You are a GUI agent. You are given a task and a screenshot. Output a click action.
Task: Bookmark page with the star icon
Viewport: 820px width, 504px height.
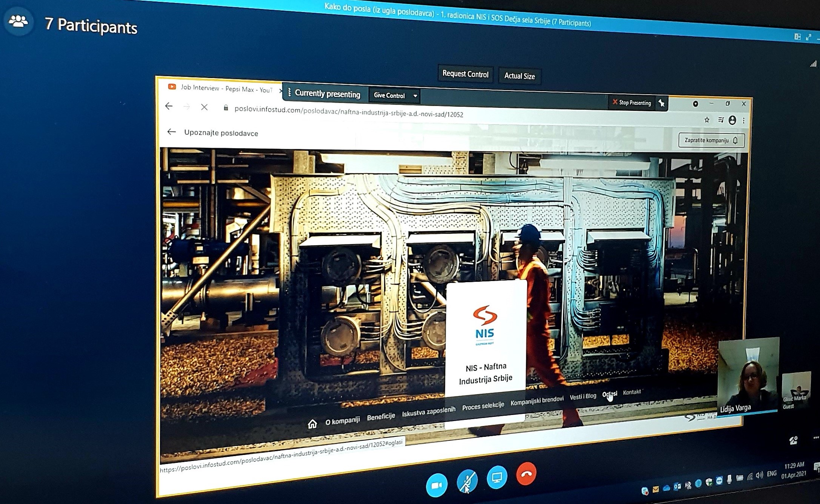click(707, 120)
